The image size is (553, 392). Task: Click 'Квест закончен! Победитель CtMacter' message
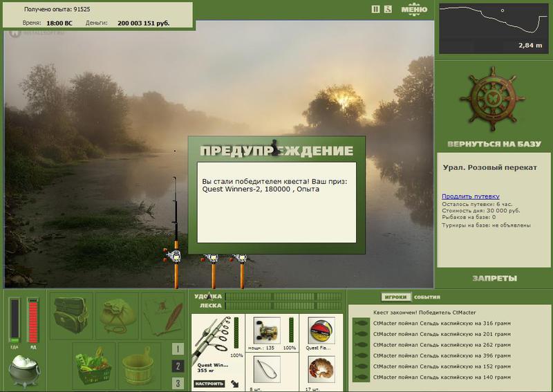tap(424, 312)
